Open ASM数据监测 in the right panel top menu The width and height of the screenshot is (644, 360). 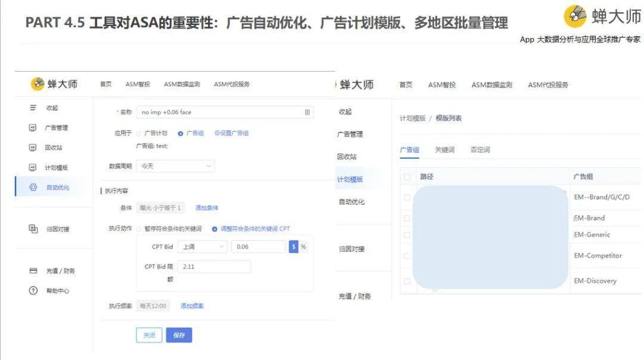point(491,85)
